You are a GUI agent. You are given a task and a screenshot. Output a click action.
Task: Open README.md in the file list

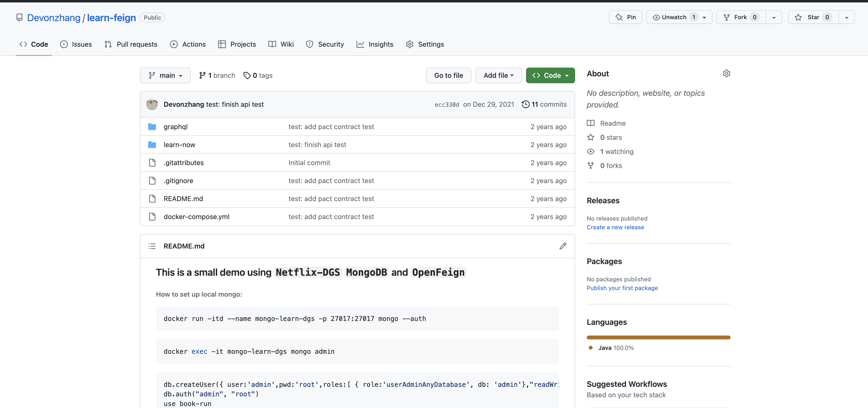tap(183, 199)
